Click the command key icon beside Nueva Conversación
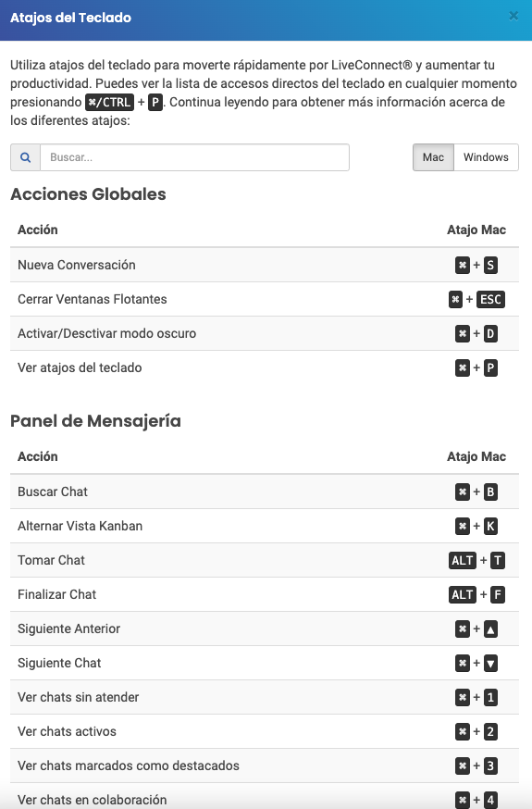The image size is (532, 809). 463,266
